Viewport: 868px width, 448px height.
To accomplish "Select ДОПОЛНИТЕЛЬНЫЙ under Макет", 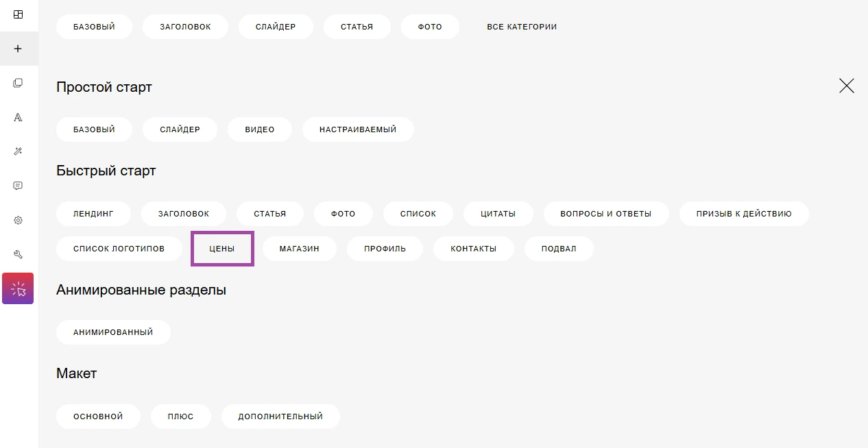I will [x=280, y=416].
